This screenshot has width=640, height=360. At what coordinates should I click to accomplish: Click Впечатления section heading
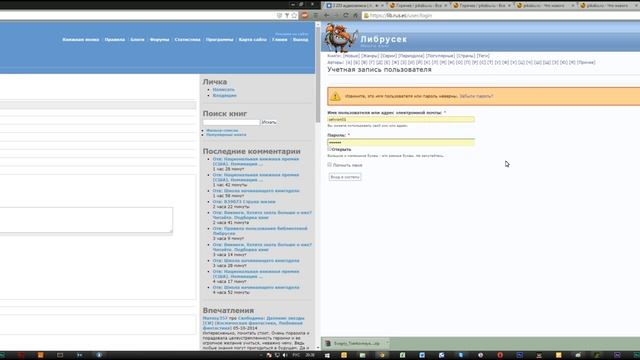pyautogui.click(x=228, y=310)
